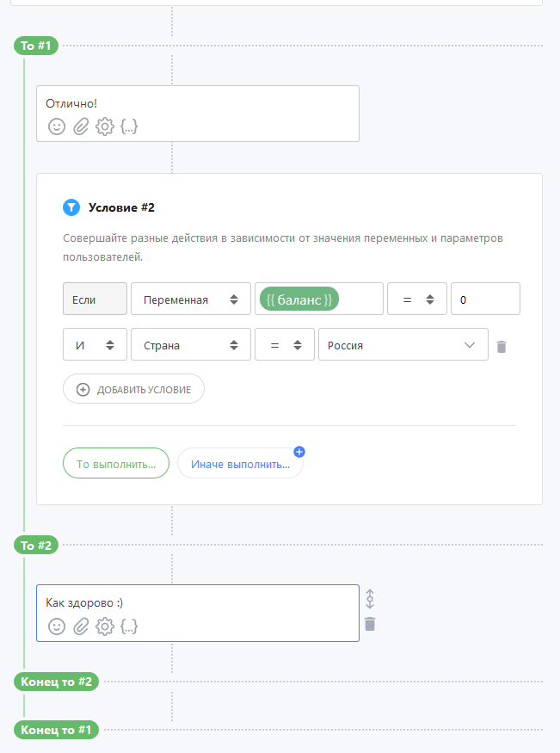Insert variable into Отлично! message
The image size is (560, 753).
pyautogui.click(x=129, y=127)
